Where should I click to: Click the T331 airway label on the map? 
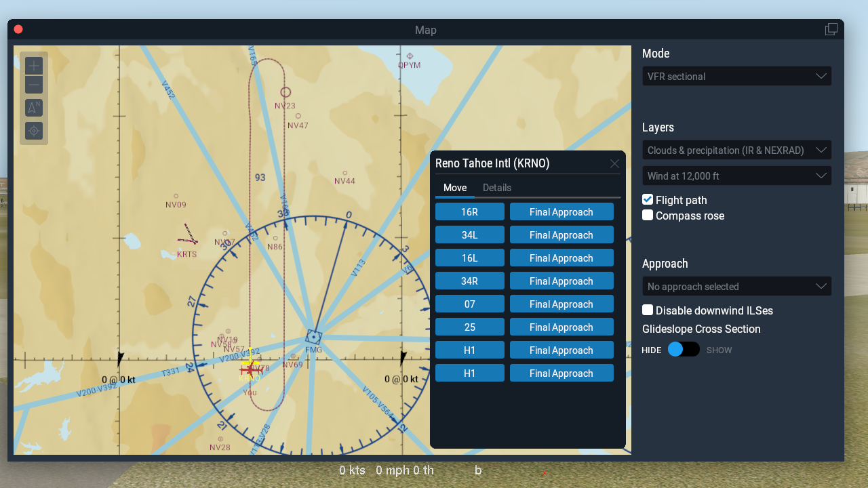(171, 371)
